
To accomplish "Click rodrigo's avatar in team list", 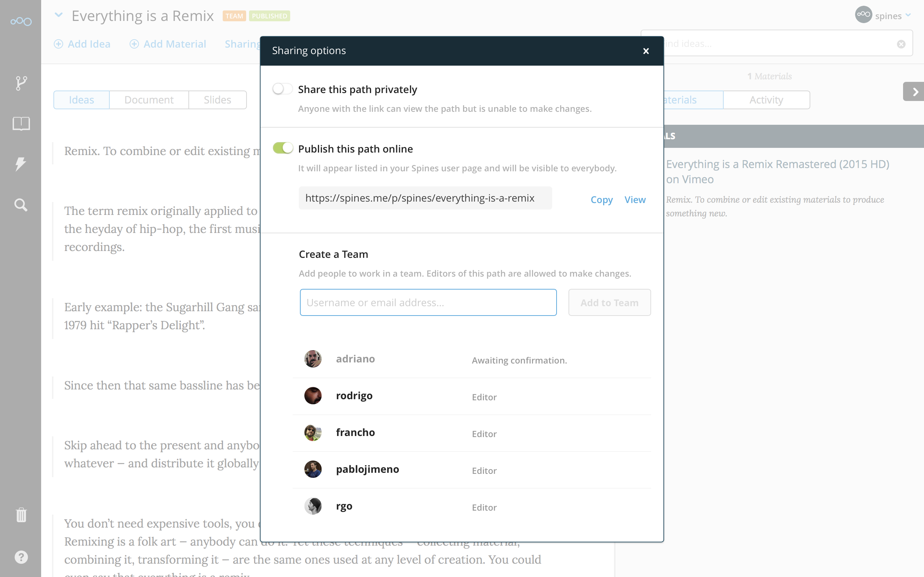I will (x=313, y=396).
